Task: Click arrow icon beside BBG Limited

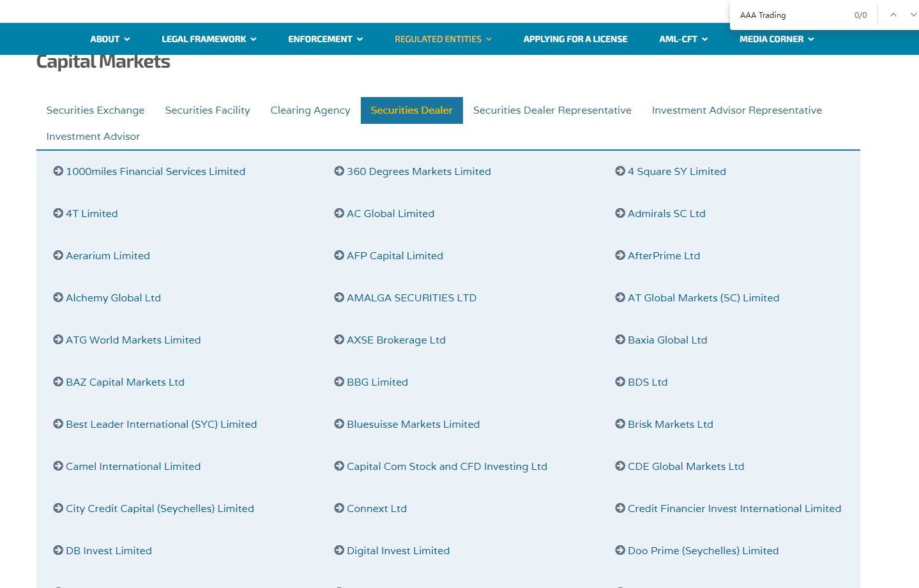Action: (339, 382)
